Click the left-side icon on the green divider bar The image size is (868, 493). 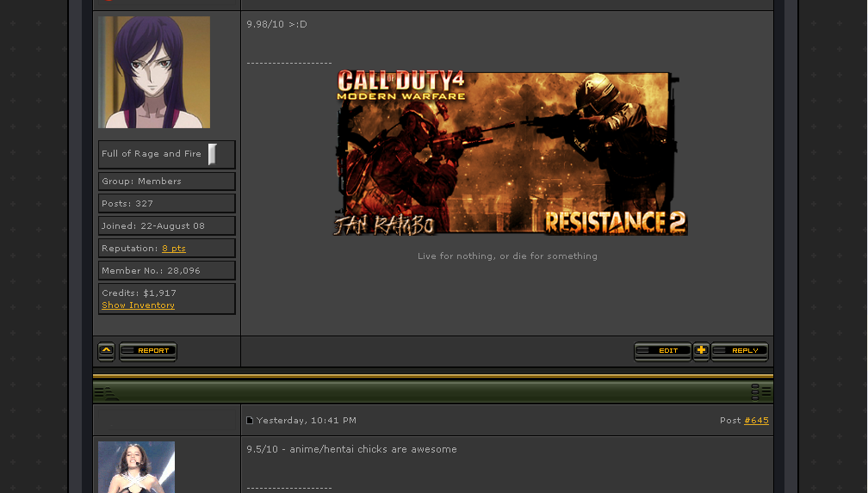pos(106,392)
